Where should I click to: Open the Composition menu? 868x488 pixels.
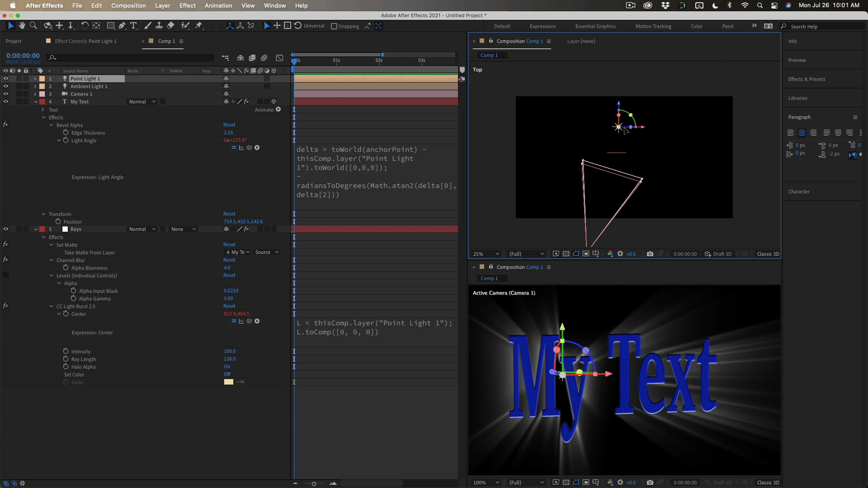pos(128,5)
